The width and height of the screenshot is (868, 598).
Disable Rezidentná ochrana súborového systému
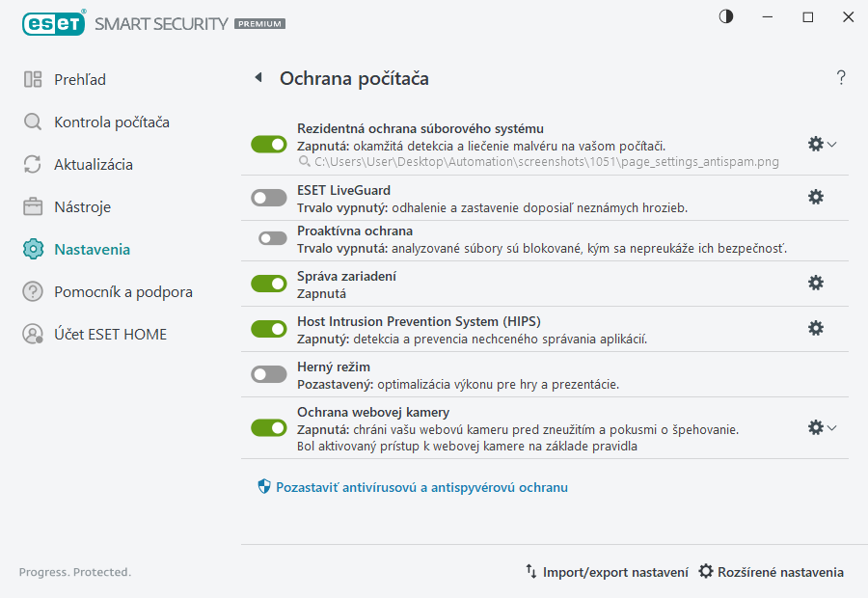[268, 144]
